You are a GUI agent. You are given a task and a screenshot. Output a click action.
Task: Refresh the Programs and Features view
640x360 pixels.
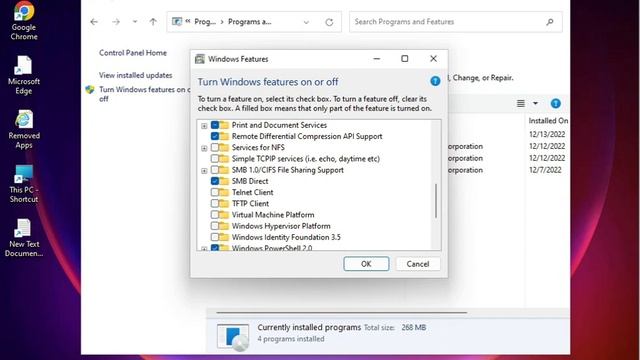(329, 22)
